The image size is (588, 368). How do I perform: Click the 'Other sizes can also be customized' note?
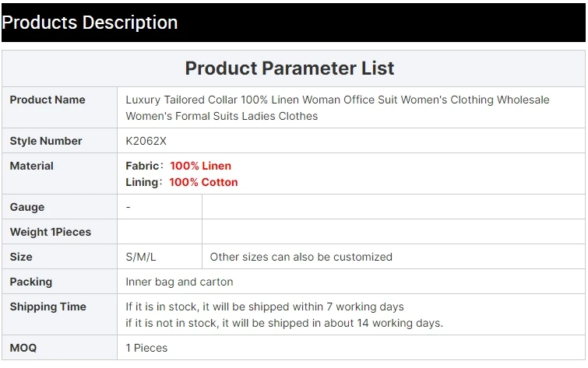[x=301, y=257]
